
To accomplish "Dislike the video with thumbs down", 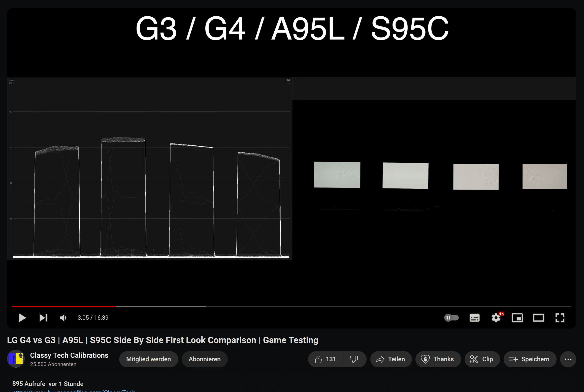I will tap(354, 359).
